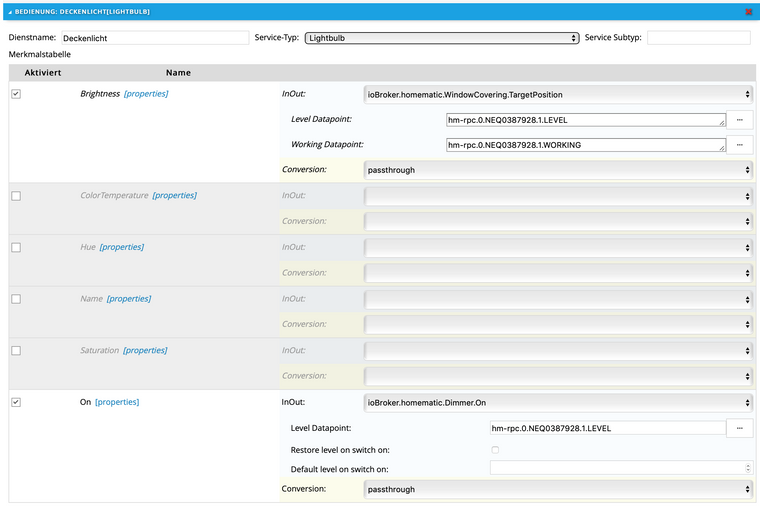Enable the ColorTemperature characteristic checkbox
Screen dimensions: 760x506
click(x=16, y=196)
